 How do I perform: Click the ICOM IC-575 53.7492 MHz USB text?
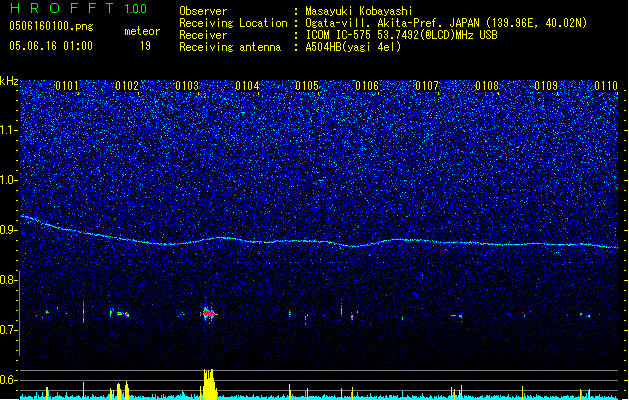click(401, 35)
